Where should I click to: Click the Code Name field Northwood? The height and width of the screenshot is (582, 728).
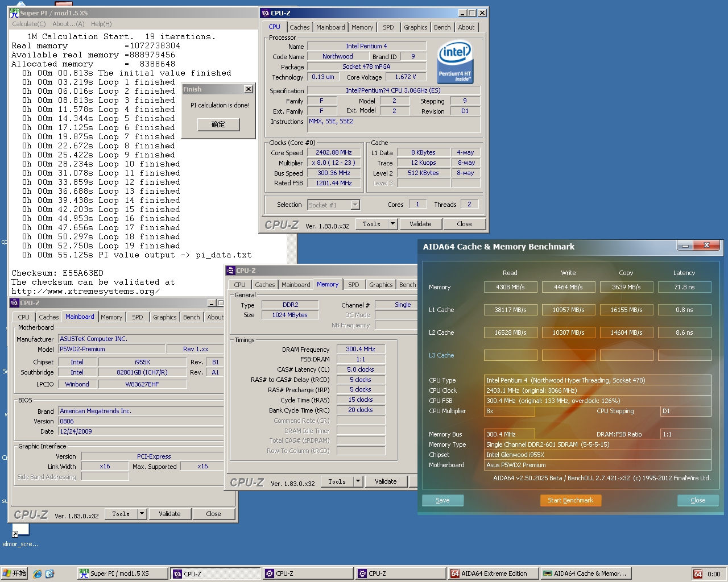coord(338,56)
